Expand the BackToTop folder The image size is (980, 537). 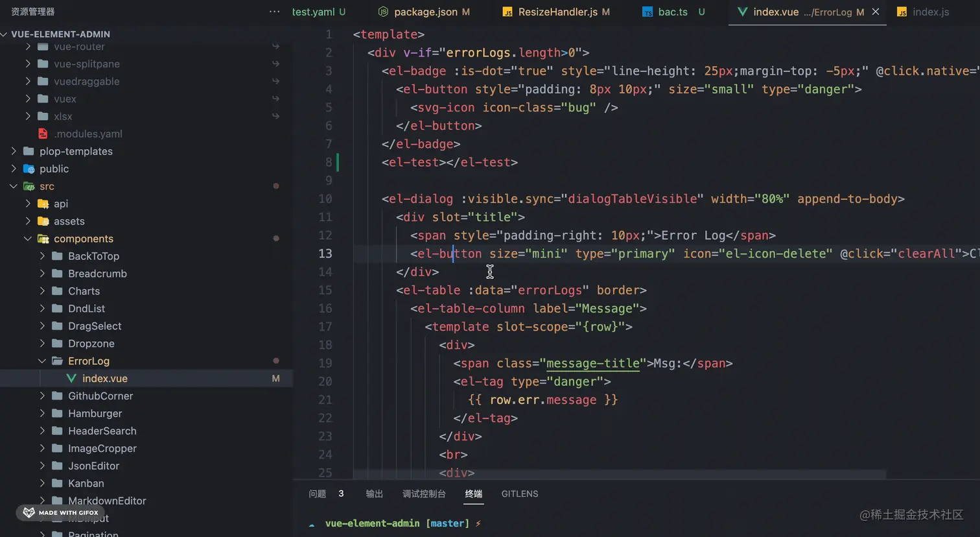tap(42, 256)
